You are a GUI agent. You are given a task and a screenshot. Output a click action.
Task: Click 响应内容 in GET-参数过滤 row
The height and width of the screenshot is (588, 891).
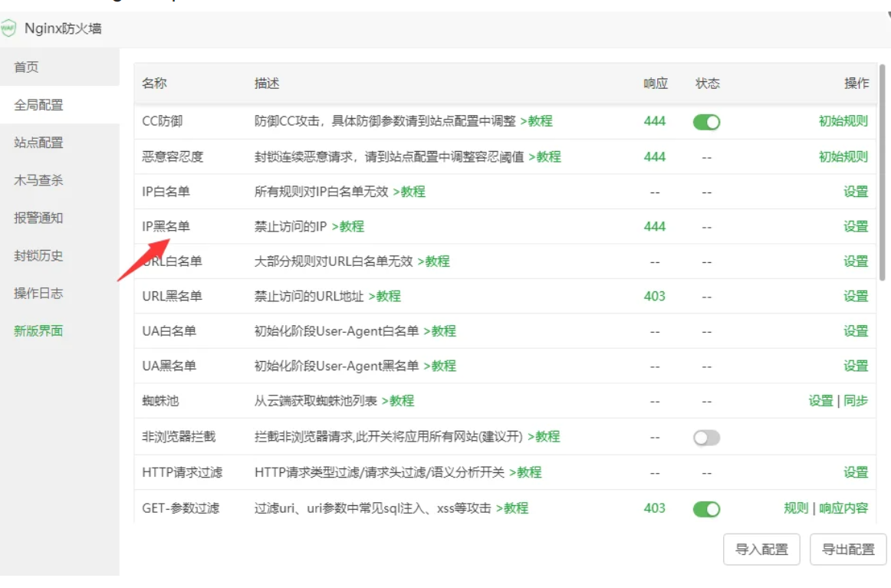coord(843,508)
